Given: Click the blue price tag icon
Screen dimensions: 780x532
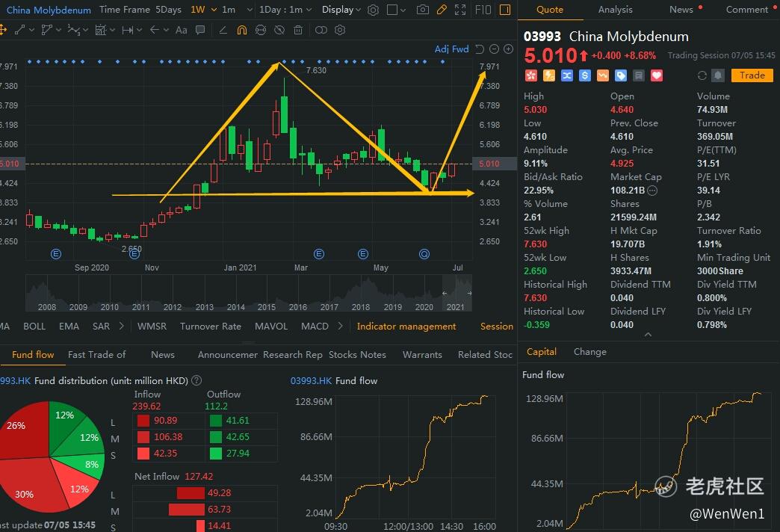Looking at the screenshot, I should (621, 75).
